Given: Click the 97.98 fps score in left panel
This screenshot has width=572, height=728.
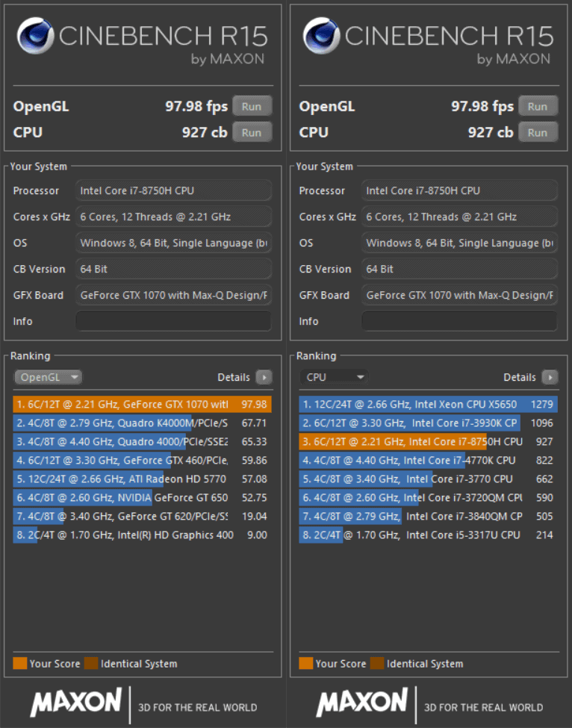Looking at the screenshot, I should click(196, 106).
